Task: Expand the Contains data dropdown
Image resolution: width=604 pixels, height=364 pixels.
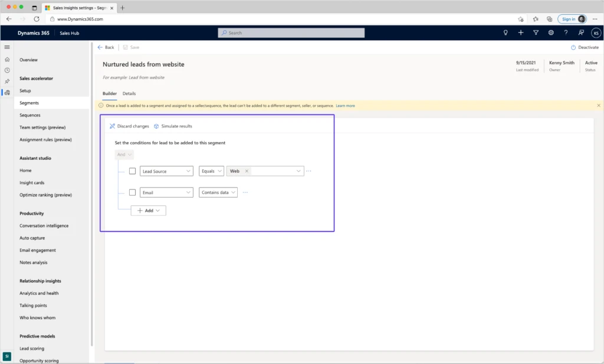Action: tap(219, 192)
